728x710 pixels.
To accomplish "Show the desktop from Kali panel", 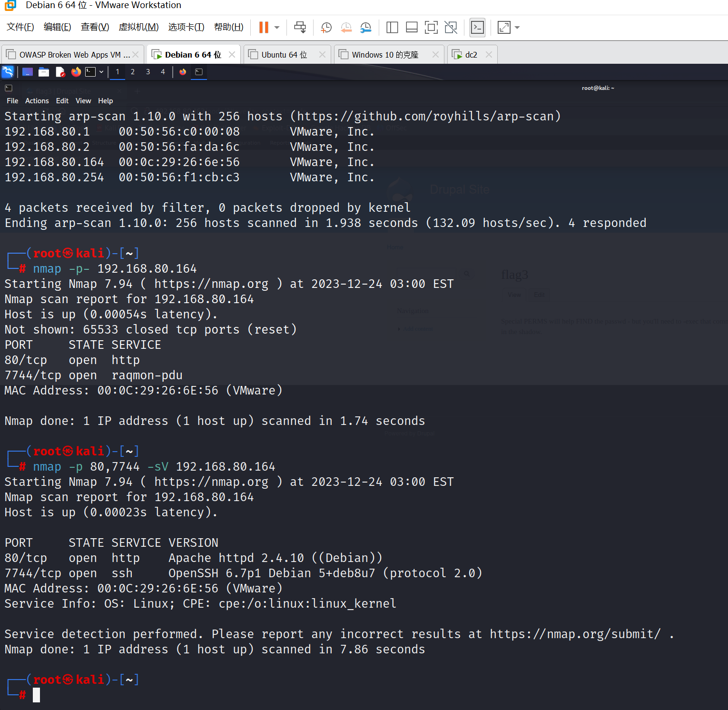I will point(28,72).
